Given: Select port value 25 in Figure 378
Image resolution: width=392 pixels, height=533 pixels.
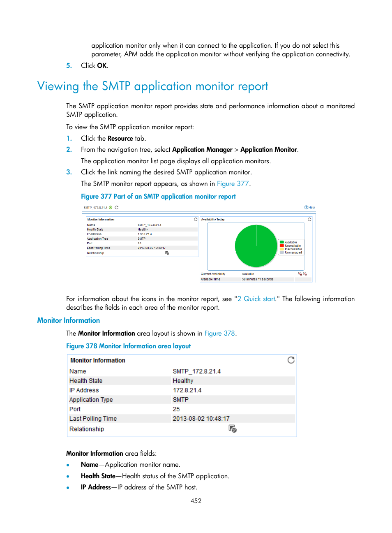Looking at the screenshot, I should tap(176, 409).
